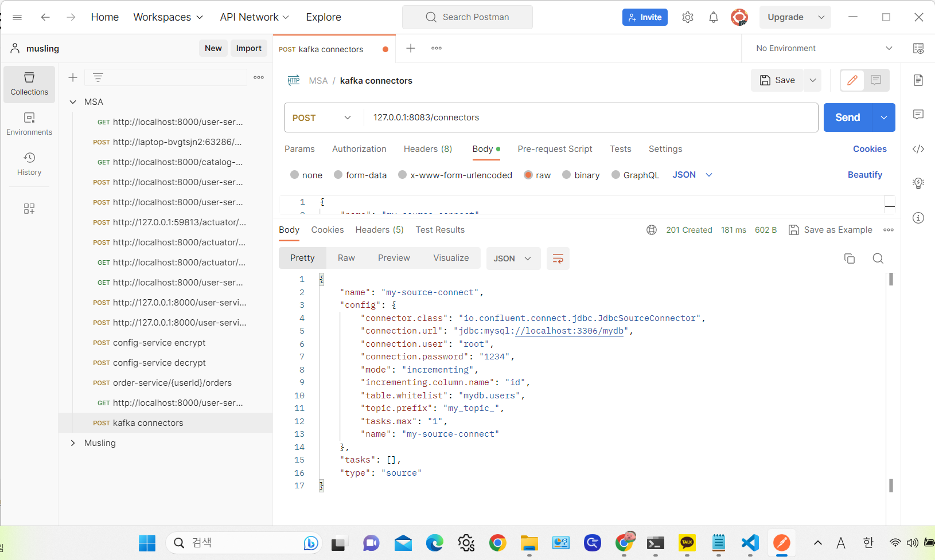Open the configure workspace sidebar icon

click(29, 209)
